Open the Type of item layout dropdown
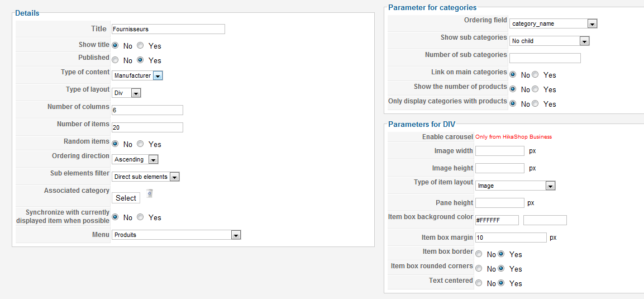 [x=516, y=186]
